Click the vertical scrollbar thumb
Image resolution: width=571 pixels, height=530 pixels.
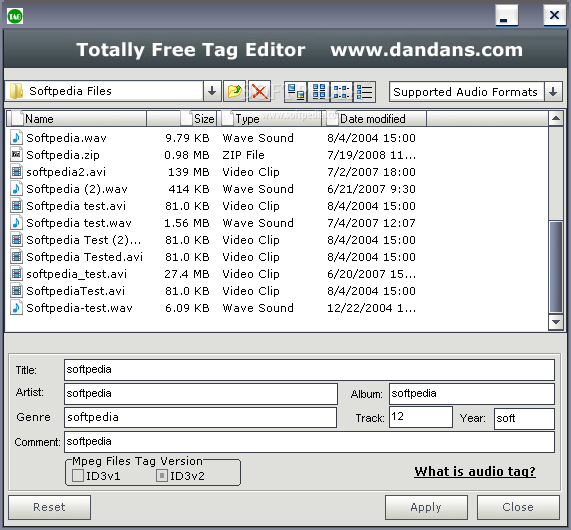tap(556, 266)
